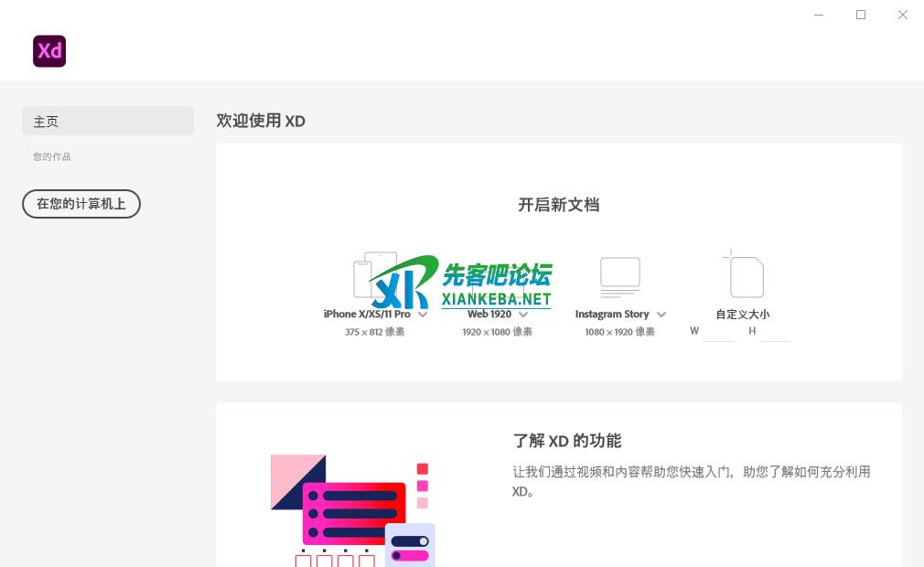Go to the 主页 sidebar tab
Viewport: 924px width, 567px height.
[108, 121]
